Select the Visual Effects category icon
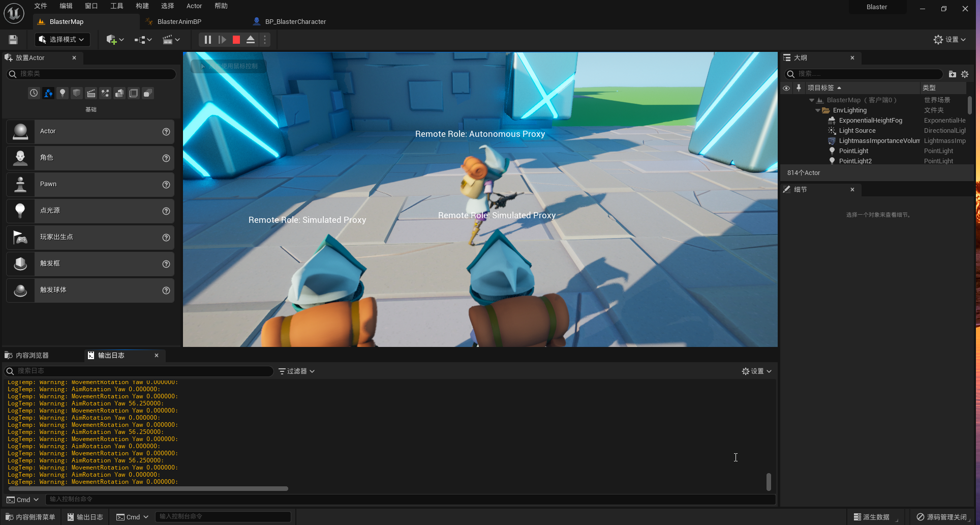The height and width of the screenshot is (525, 980). [105, 93]
